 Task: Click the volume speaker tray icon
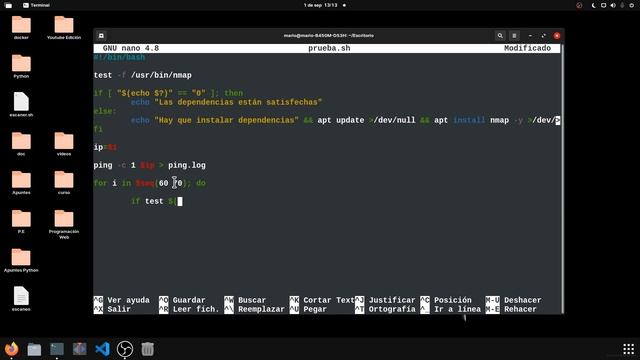[x=613, y=5]
